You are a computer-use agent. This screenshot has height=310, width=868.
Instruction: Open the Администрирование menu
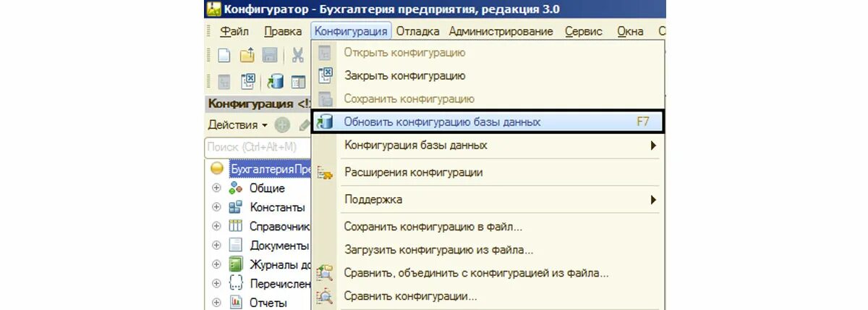[x=501, y=31]
